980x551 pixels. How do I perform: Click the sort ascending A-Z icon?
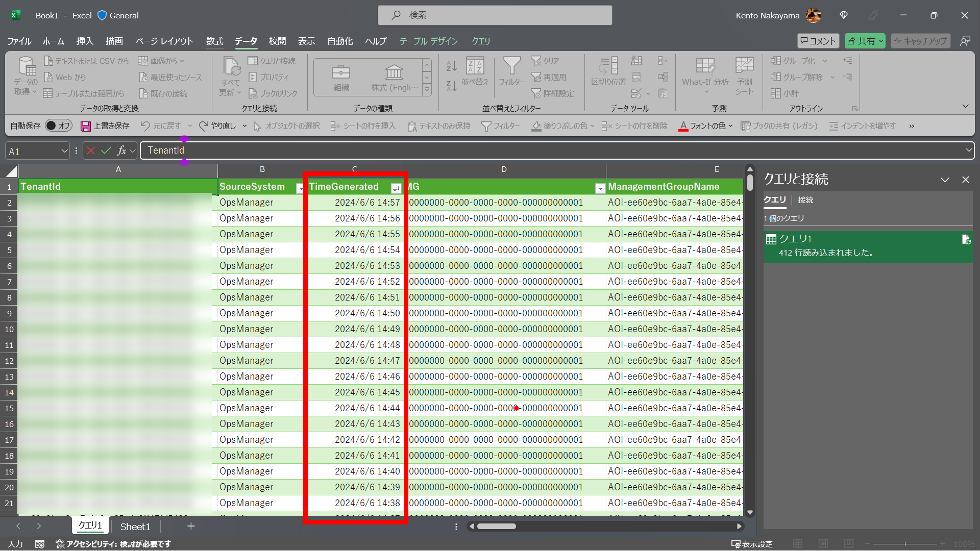coord(451,66)
